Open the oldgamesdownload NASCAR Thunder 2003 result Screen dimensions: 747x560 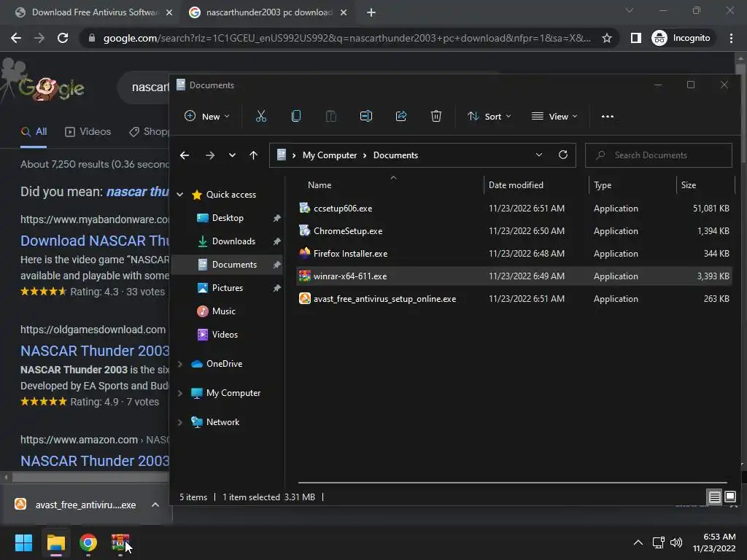coord(94,351)
